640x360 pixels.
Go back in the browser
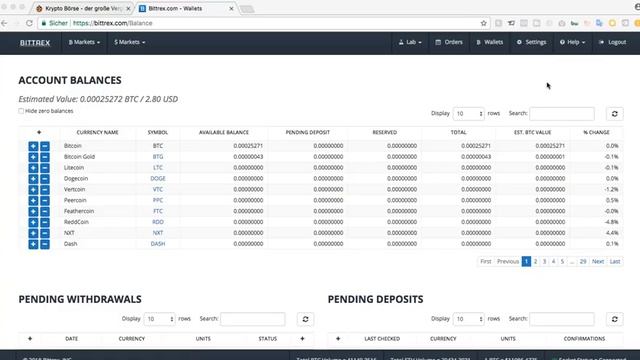click(x=4, y=23)
